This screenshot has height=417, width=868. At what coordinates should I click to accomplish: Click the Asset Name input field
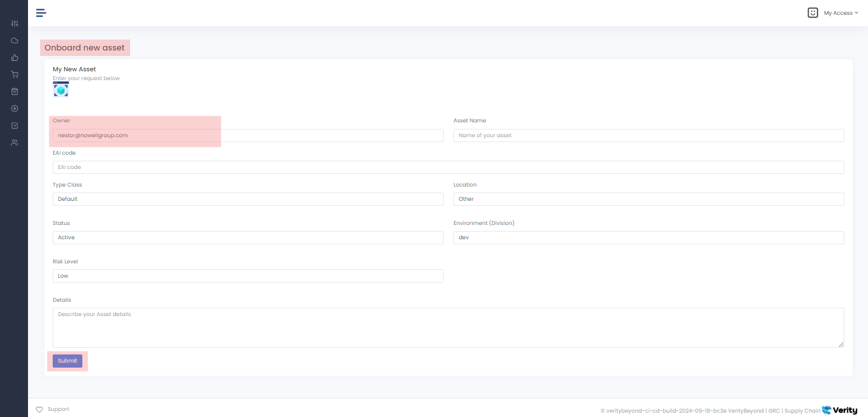click(648, 136)
